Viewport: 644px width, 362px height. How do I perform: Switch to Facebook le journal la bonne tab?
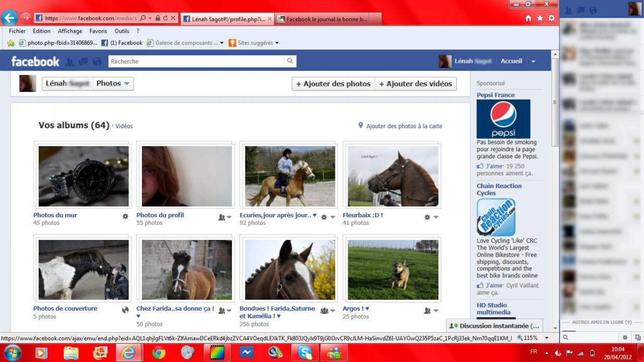tap(327, 19)
